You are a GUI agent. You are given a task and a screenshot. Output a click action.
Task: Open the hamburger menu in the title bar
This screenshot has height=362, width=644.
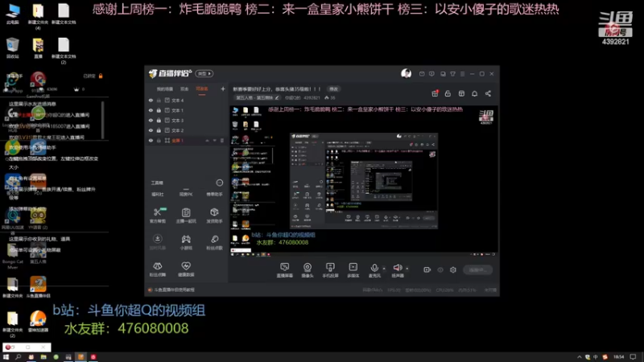462,74
